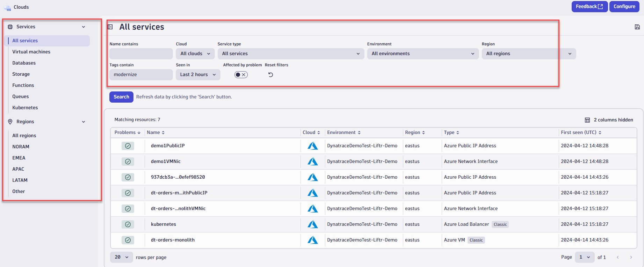
Task: Click the Name contains input field
Action: (x=141, y=54)
